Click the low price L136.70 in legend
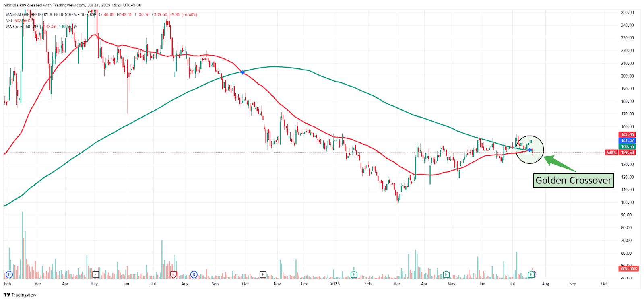Image resolution: width=644 pixels, height=301 pixels. [x=142, y=14]
